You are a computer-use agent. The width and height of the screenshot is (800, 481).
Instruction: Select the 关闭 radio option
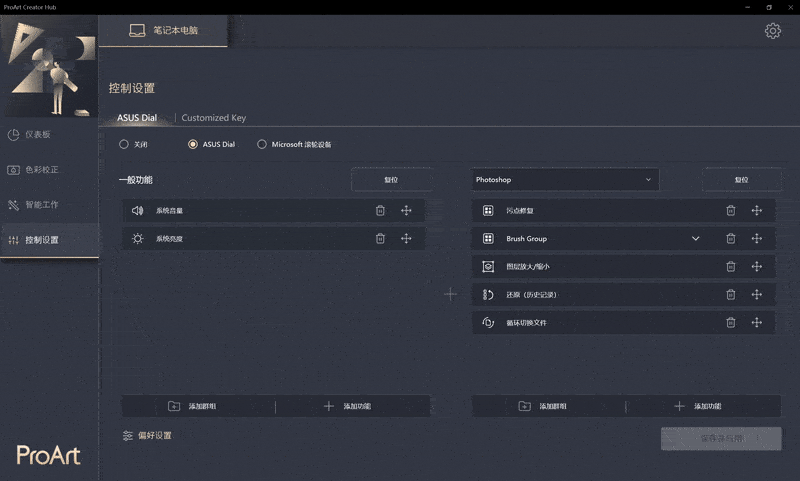[124, 144]
